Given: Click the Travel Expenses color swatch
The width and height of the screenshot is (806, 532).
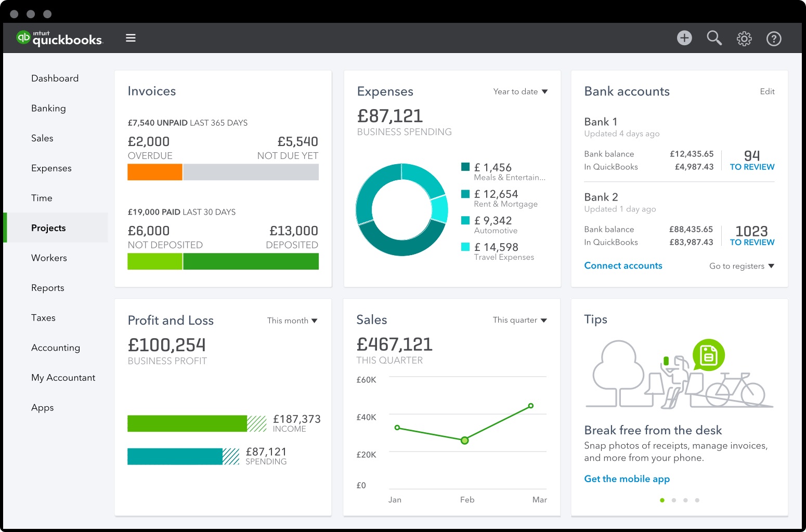Looking at the screenshot, I should coord(465,247).
